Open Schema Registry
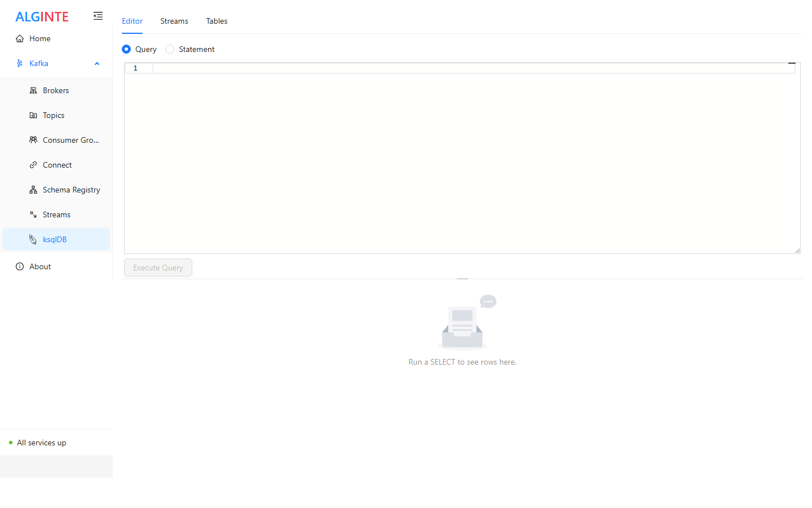 (56, 190)
